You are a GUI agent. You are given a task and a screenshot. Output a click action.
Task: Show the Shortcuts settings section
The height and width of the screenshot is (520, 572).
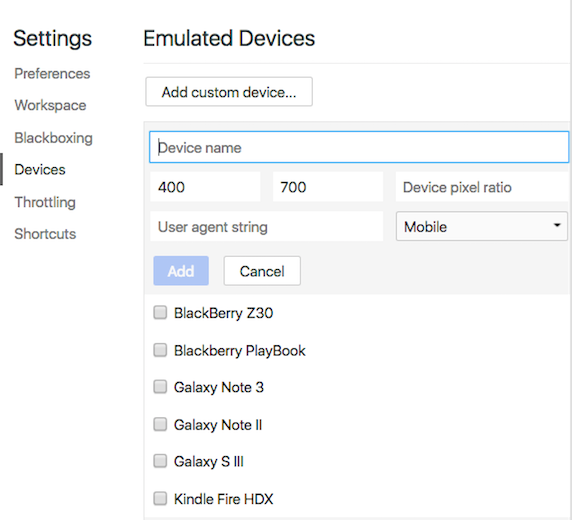tap(45, 234)
